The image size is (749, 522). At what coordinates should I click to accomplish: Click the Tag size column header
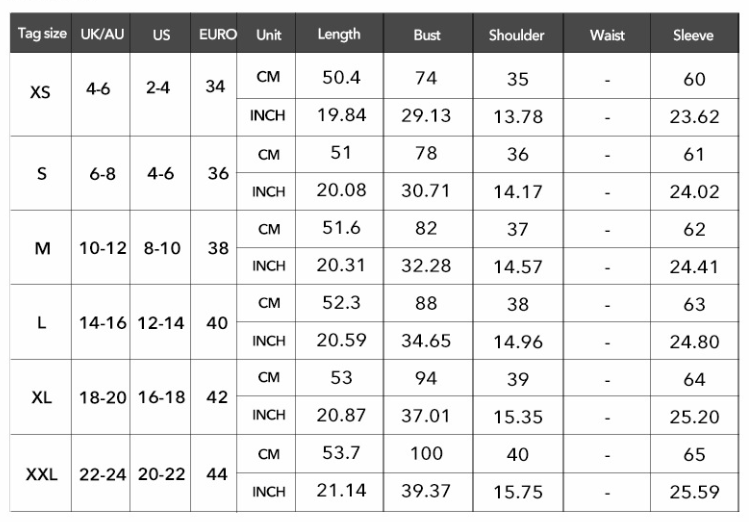(x=41, y=34)
